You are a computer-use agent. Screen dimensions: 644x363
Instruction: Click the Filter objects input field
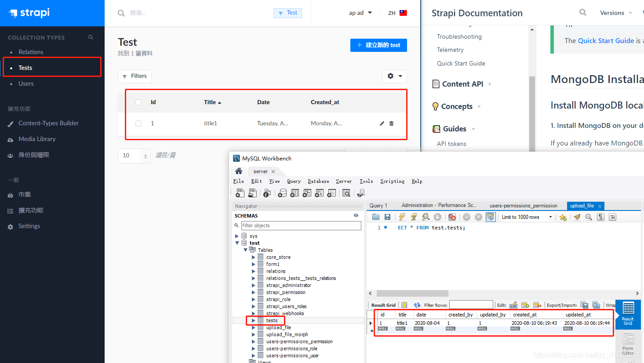[301, 225]
